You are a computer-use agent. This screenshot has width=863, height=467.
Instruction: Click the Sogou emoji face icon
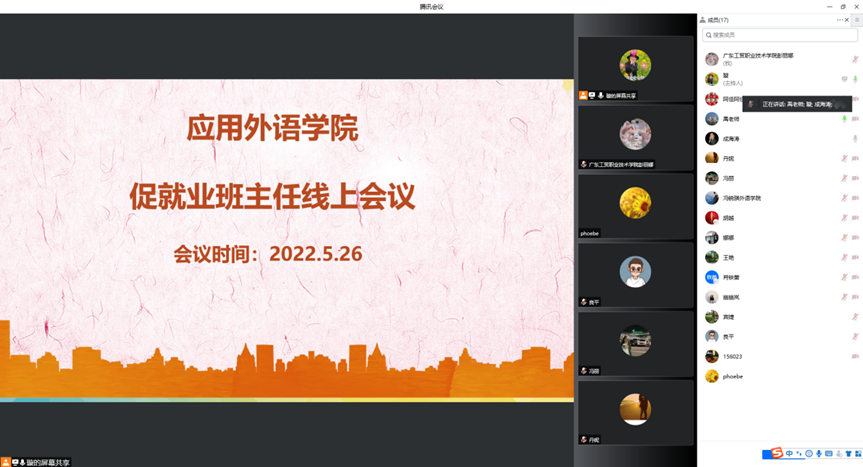point(809,454)
